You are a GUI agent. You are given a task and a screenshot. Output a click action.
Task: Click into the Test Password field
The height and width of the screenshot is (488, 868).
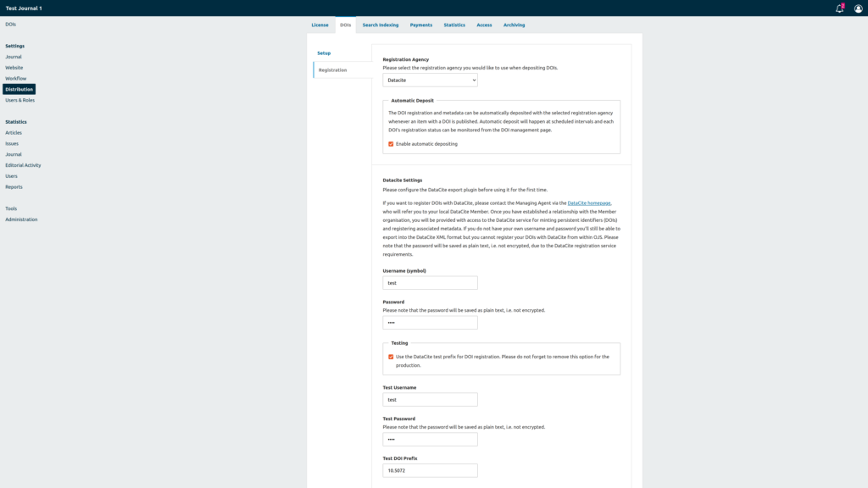coord(430,440)
